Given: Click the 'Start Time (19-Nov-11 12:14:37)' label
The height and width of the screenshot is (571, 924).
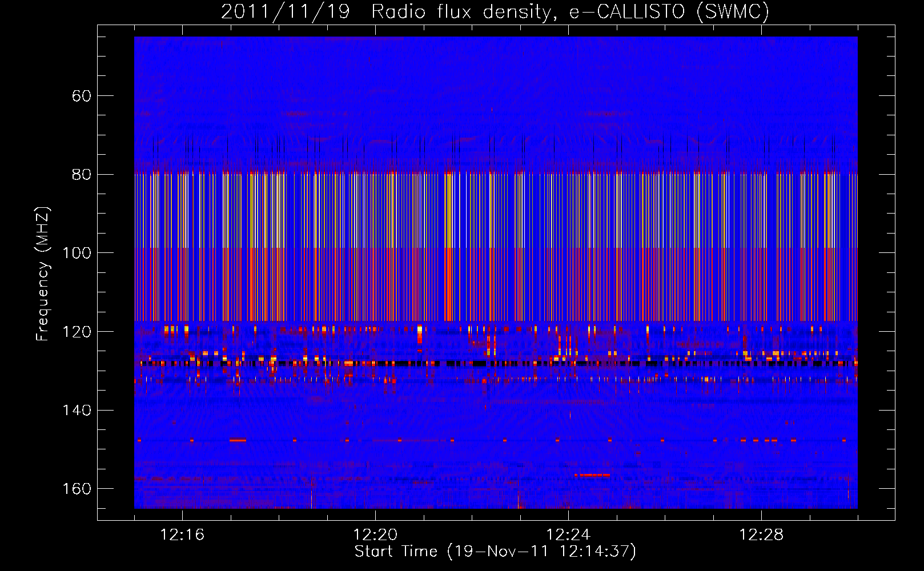Looking at the screenshot, I should (495, 552).
